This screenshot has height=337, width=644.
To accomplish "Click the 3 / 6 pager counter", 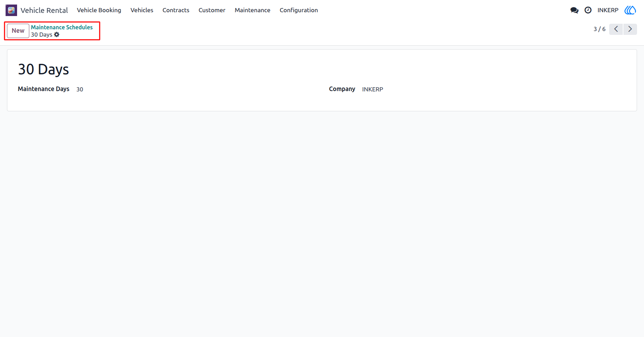I will (x=599, y=29).
